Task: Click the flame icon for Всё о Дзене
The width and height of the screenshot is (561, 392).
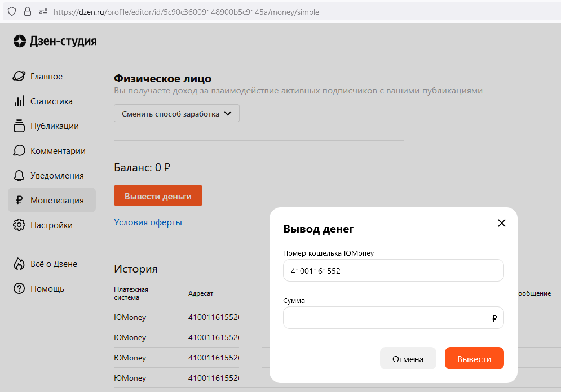Action: pos(19,264)
